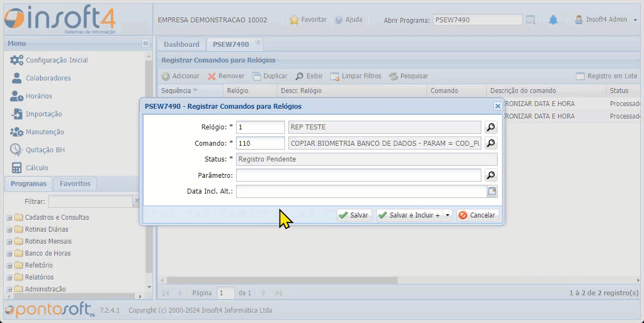644x323 pixels.
Task: Click the icon beside Abrir Programa field
Action: pyautogui.click(x=530, y=20)
